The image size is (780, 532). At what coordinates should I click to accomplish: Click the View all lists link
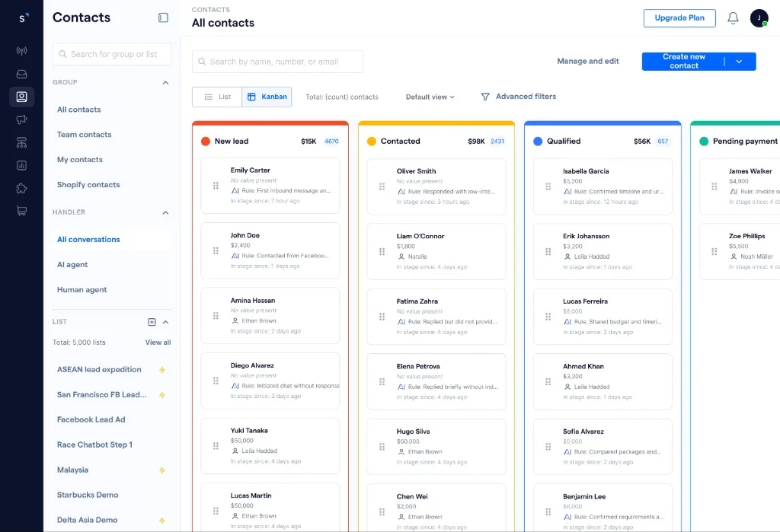point(157,342)
